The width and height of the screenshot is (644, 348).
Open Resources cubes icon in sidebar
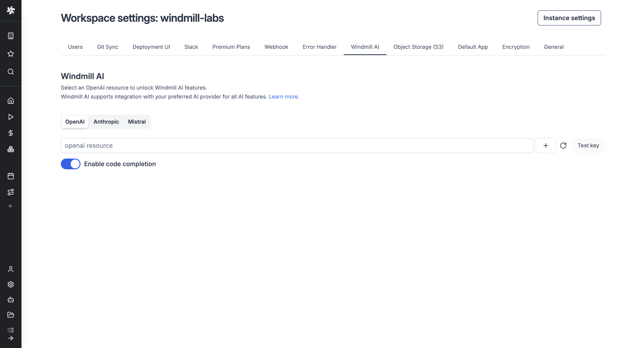coord(11,149)
